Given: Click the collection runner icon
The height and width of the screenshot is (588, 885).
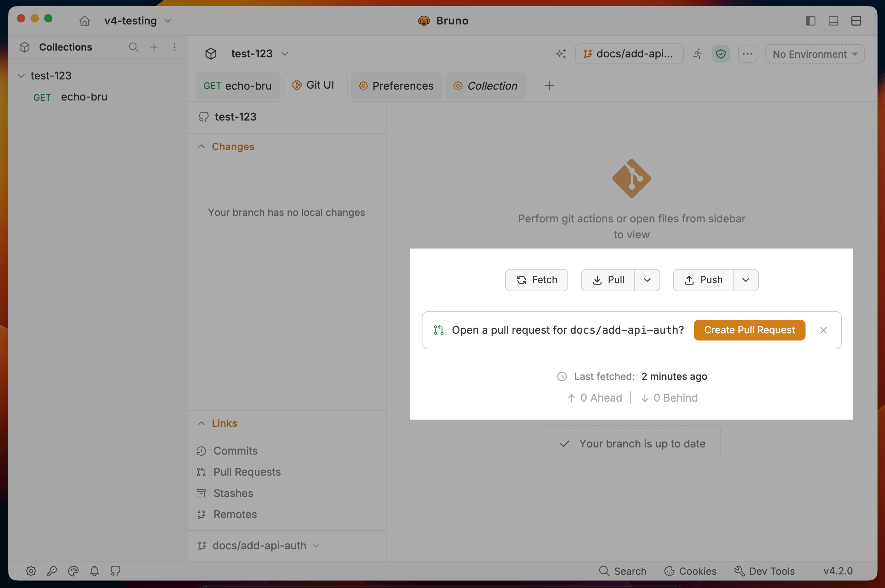Looking at the screenshot, I should [x=698, y=54].
